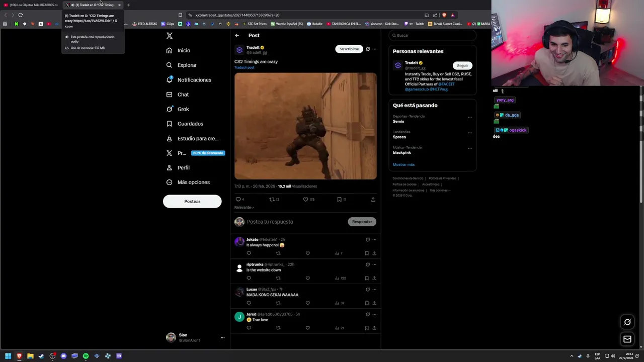
Task: Open Notificaciones in the sidebar
Action: pos(189,80)
